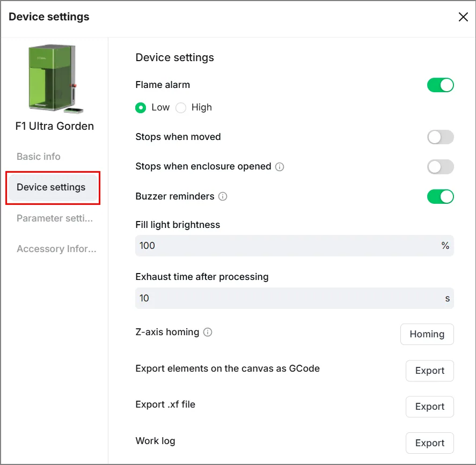Click info icon next to Z-axis homing
This screenshot has width=476, height=465.
tap(208, 332)
